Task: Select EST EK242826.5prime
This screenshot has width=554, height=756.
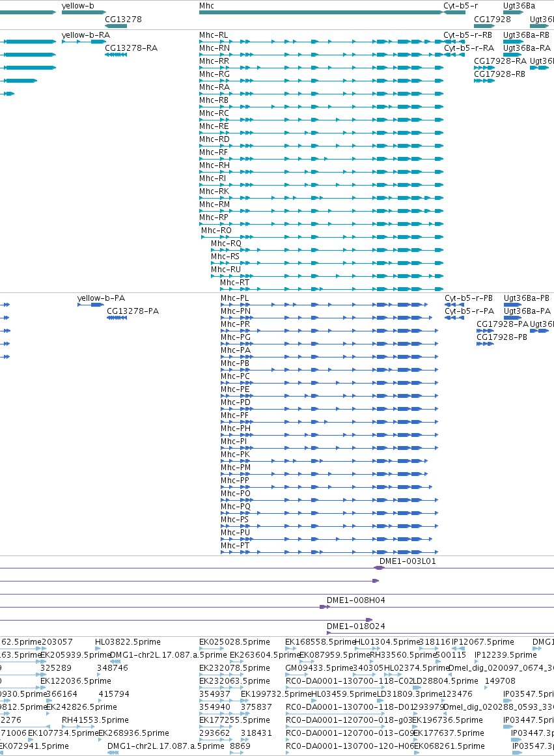Action: (81, 707)
